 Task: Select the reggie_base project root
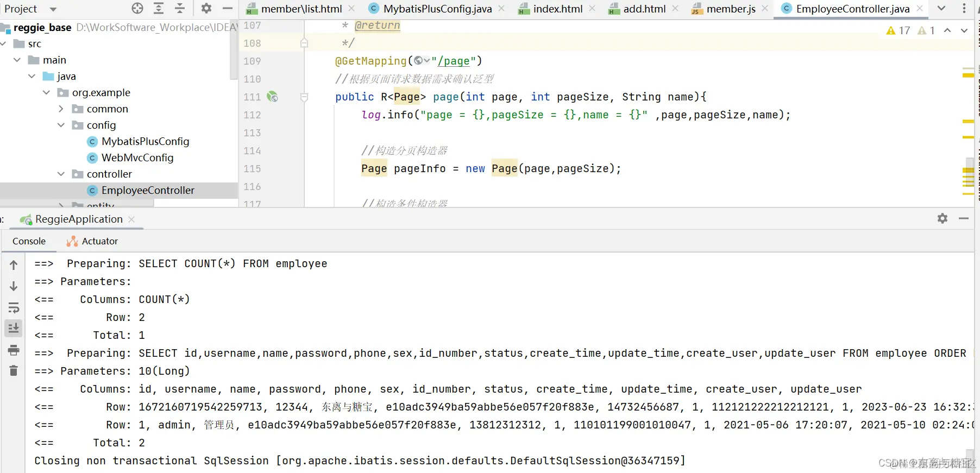pyautogui.click(x=42, y=27)
